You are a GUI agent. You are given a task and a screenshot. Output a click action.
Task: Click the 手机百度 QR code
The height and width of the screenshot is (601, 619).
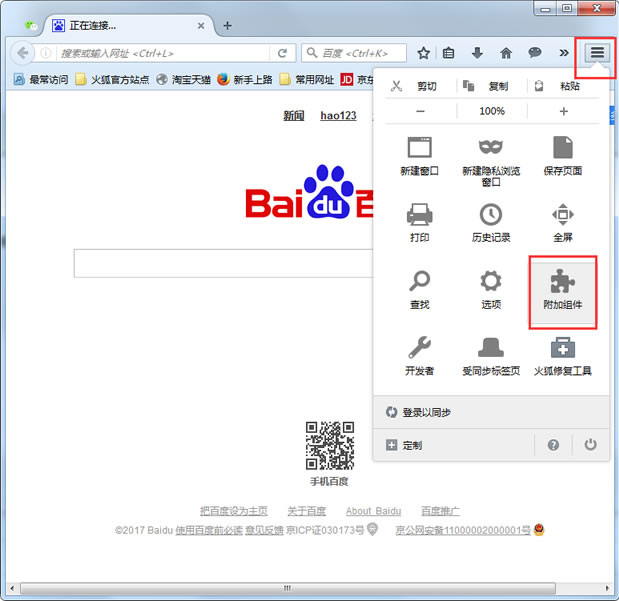[x=330, y=445]
